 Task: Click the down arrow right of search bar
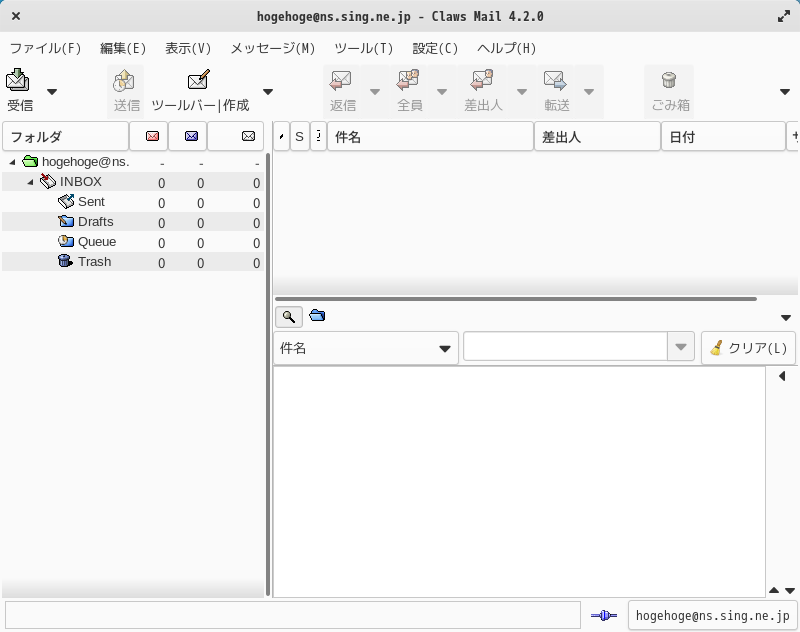click(786, 318)
